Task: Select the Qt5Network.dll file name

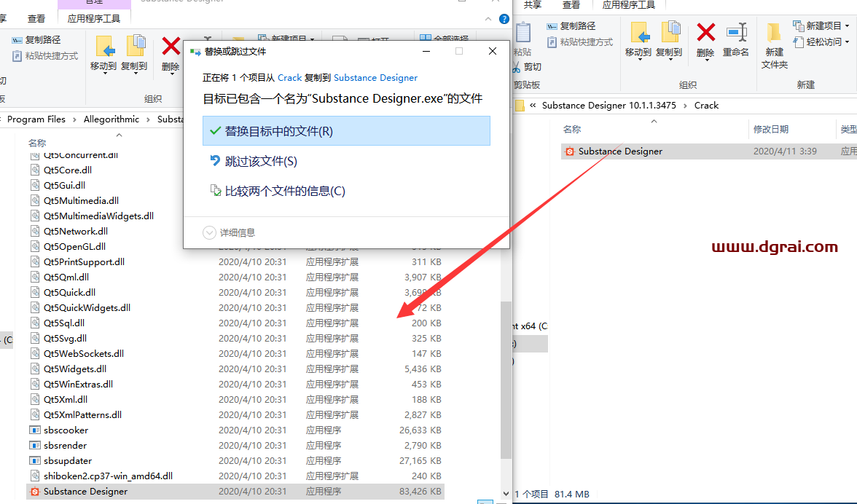Action: coord(76,231)
